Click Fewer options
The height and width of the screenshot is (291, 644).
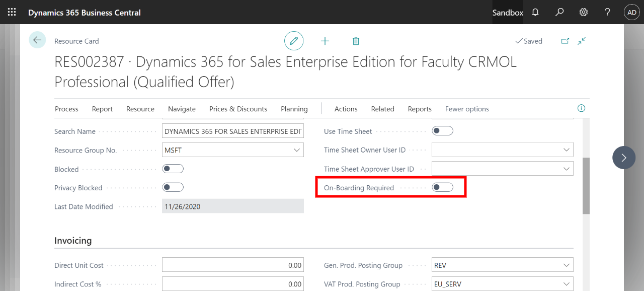pyautogui.click(x=467, y=109)
